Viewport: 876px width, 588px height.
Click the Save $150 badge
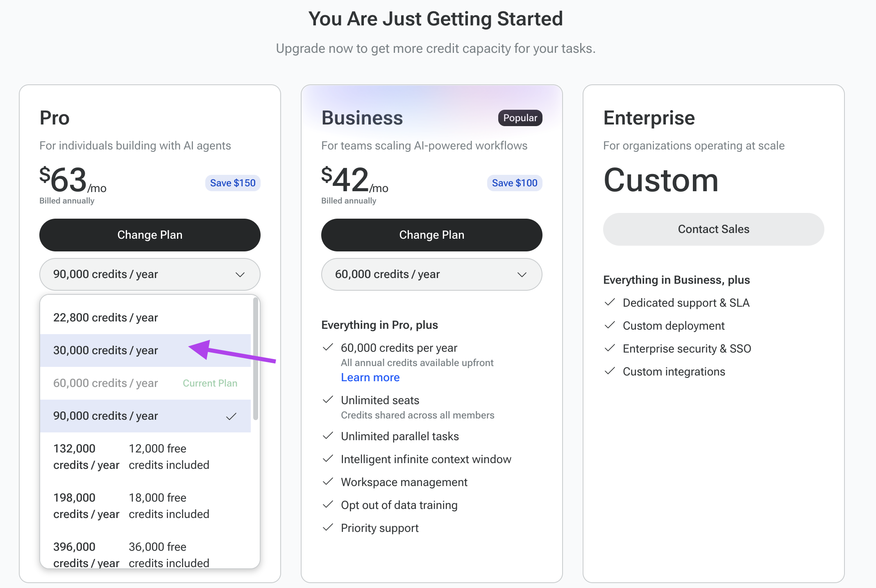[233, 183]
